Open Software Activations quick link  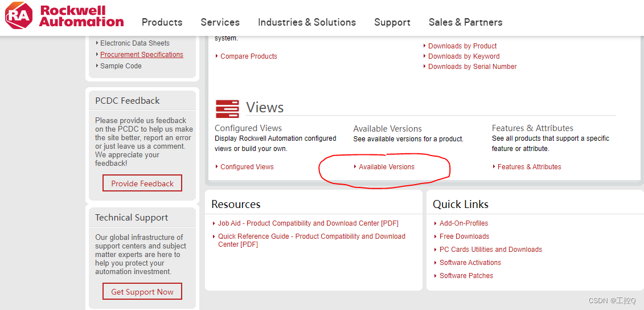pyautogui.click(x=470, y=263)
